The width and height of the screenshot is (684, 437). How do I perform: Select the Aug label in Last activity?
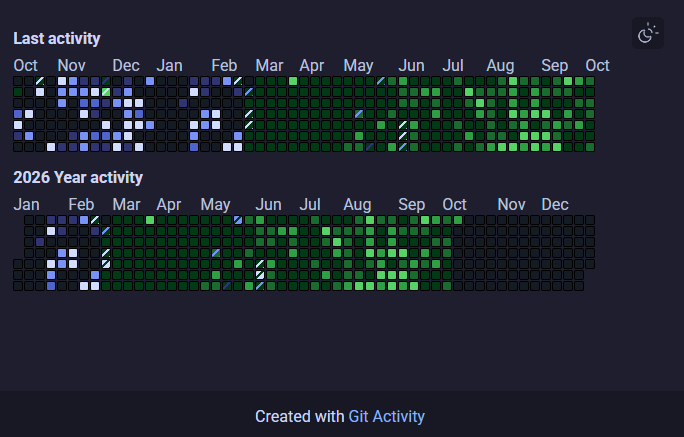click(500, 66)
